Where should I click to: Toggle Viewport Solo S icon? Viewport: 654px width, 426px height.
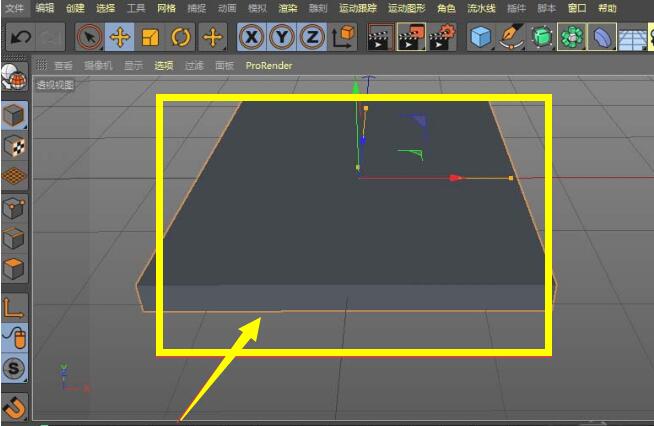[x=14, y=368]
